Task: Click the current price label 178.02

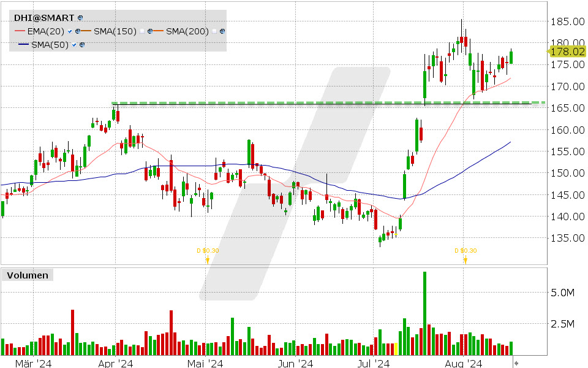Action: click(568, 52)
